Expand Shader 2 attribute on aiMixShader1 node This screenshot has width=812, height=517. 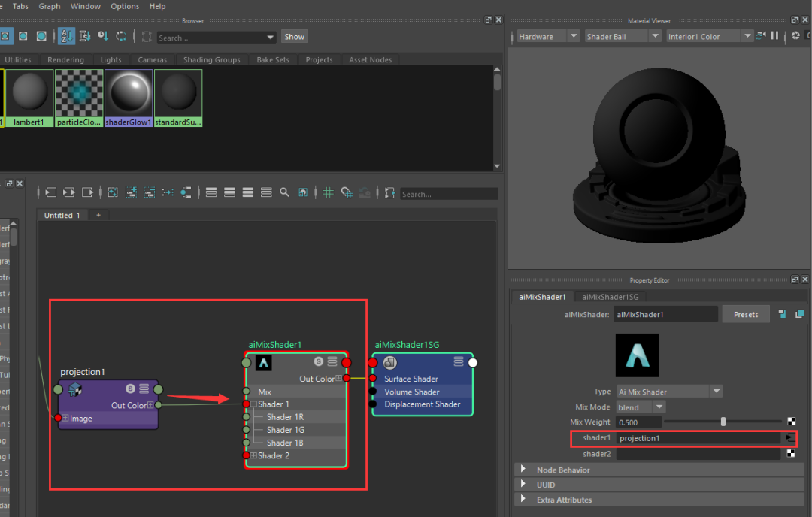tap(254, 455)
